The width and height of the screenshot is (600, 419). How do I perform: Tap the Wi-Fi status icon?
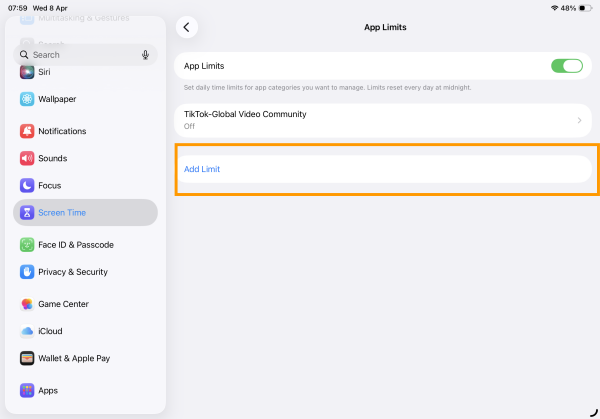tap(554, 8)
